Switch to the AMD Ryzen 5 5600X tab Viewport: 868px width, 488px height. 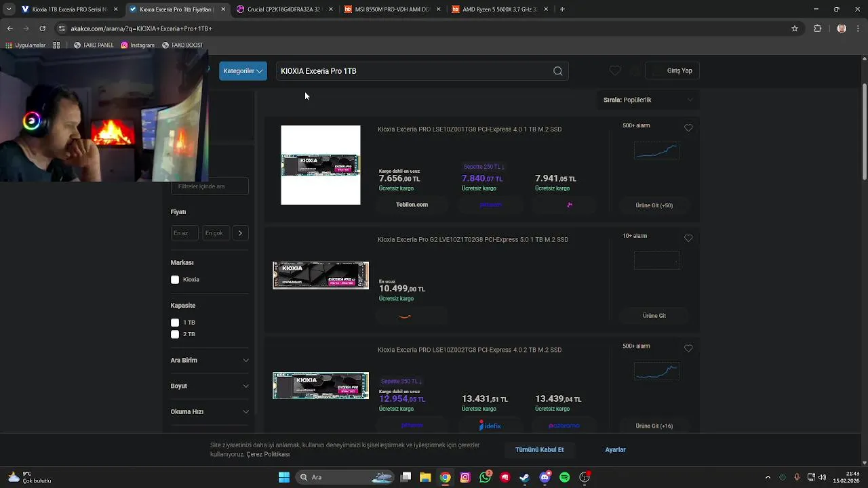pyautogui.click(x=499, y=9)
